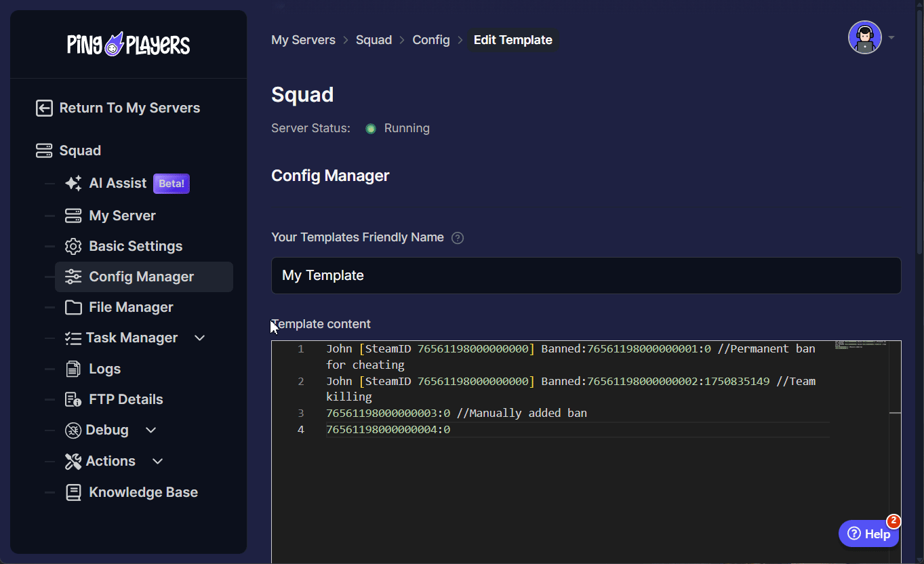Open the File Manager
924x564 pixels.
tap(132, 307)
